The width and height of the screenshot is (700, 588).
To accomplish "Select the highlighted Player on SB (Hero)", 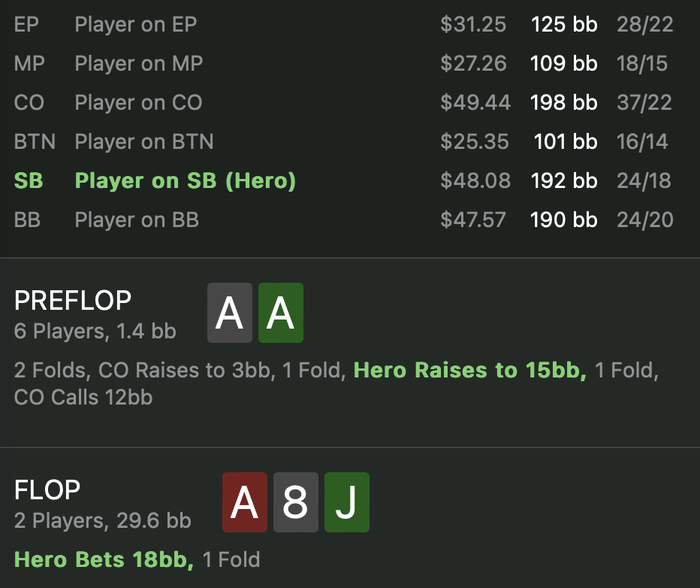I will pos(185,181).
